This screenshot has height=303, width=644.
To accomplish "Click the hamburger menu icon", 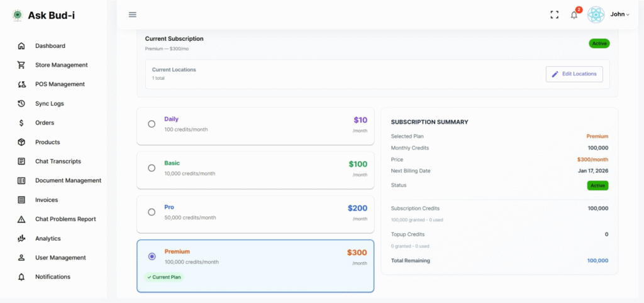I will coord(133,14).
